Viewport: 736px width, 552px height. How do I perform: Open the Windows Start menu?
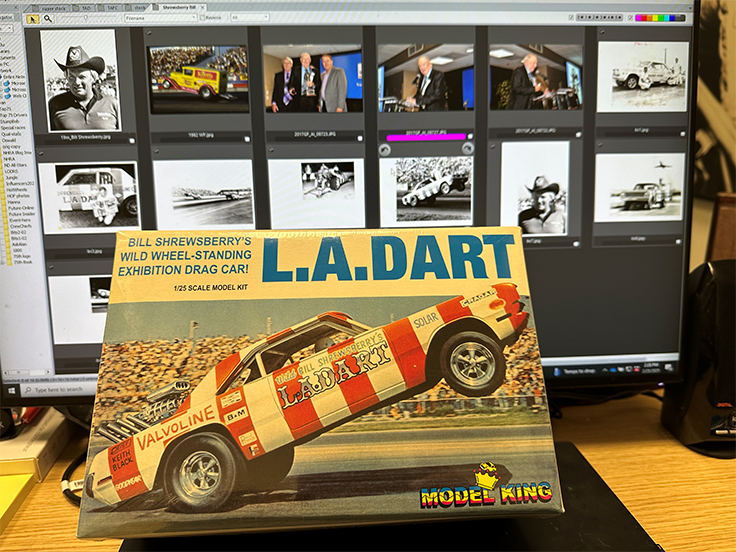tap(9, 390)
